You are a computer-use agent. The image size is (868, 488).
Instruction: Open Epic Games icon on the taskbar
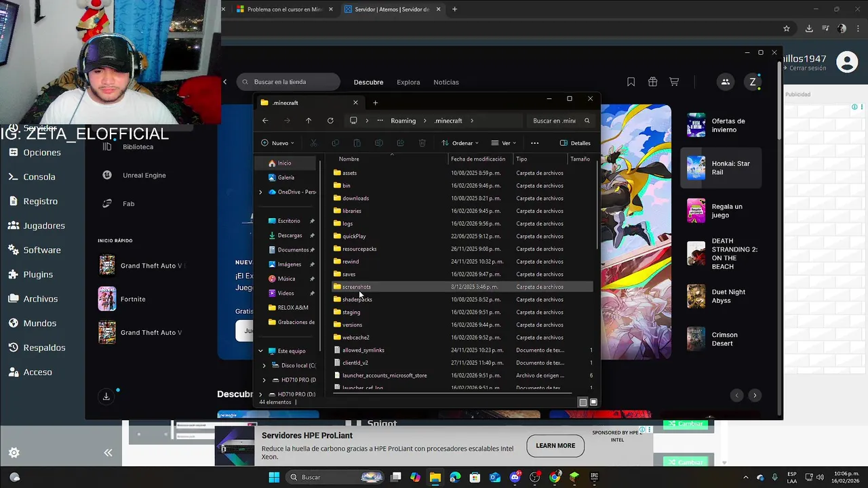click(x=594, y=477)
